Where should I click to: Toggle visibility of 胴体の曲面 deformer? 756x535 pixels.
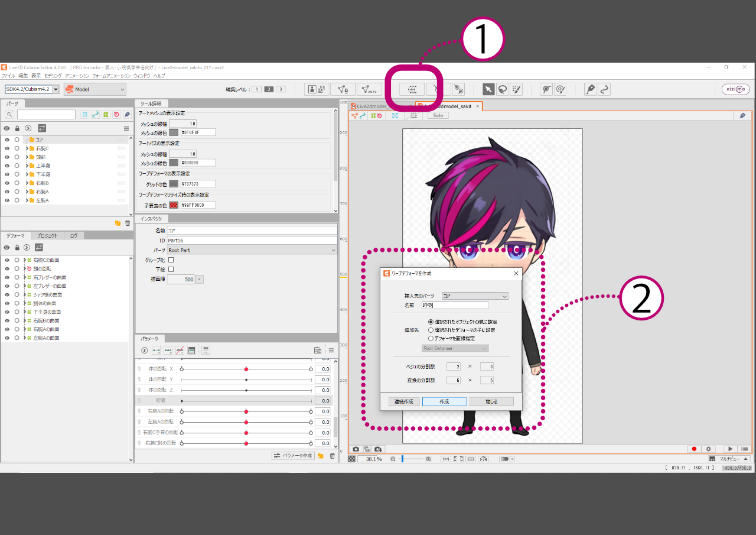[x=7, y=303]
